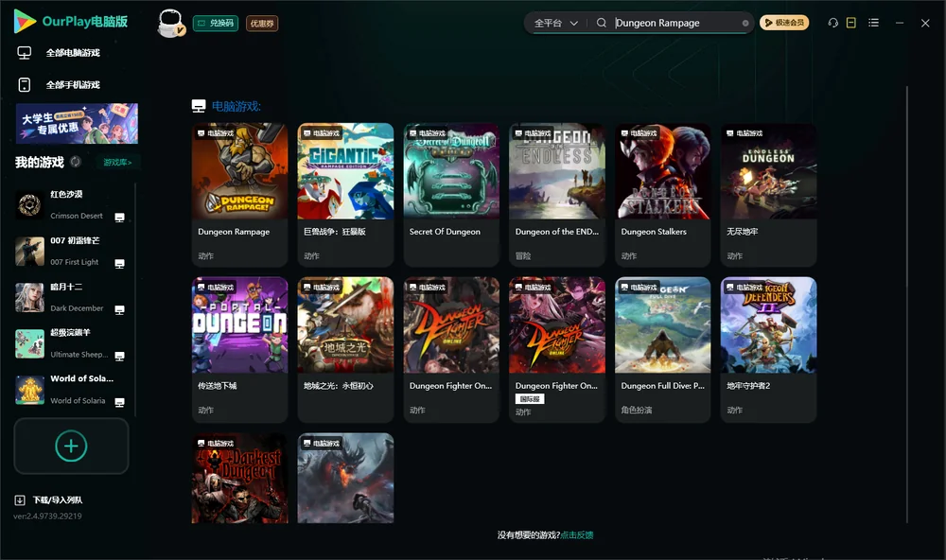
Task: Open the user avatar profile
Action: coord(170,23)
